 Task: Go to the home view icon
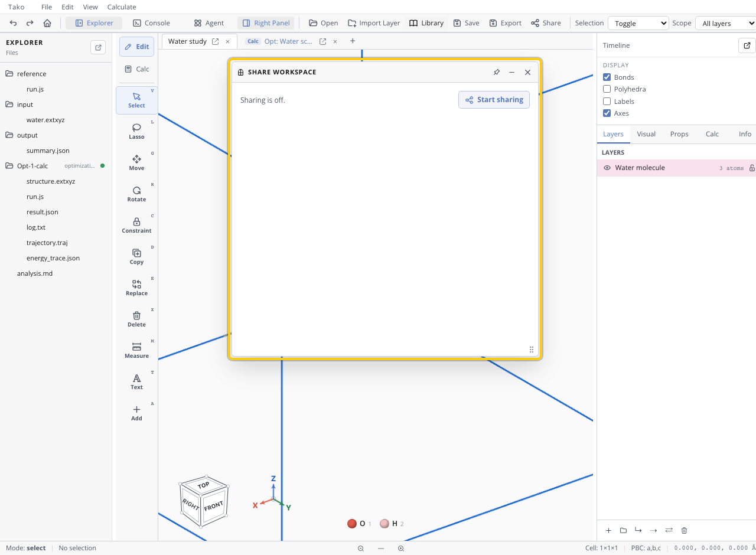[x=47, y=23]
